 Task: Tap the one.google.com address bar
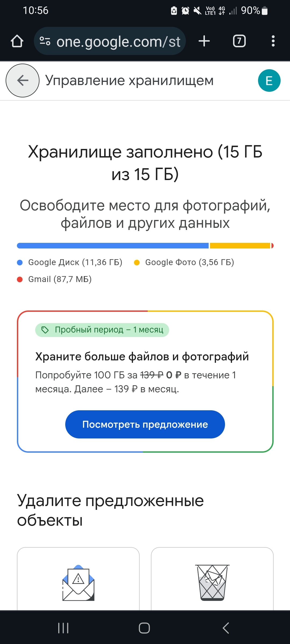click(x=118, y=42)
